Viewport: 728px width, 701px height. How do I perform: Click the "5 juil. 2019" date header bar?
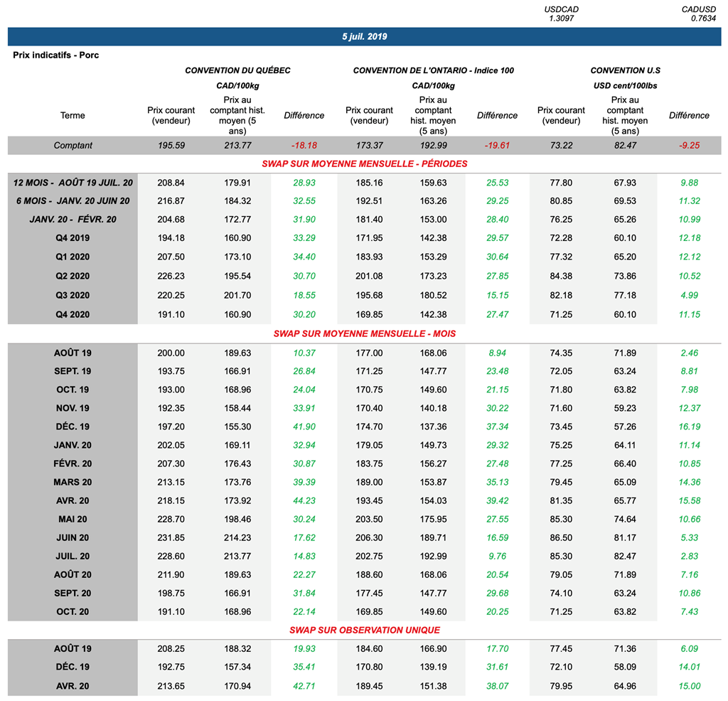364,36
